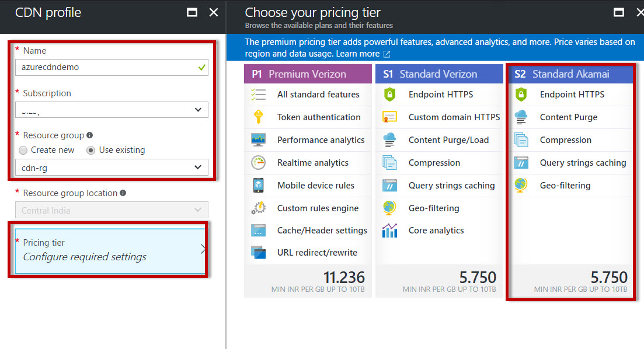
Task: Close the CDN profile blade
Action: [x=214, y=12]
